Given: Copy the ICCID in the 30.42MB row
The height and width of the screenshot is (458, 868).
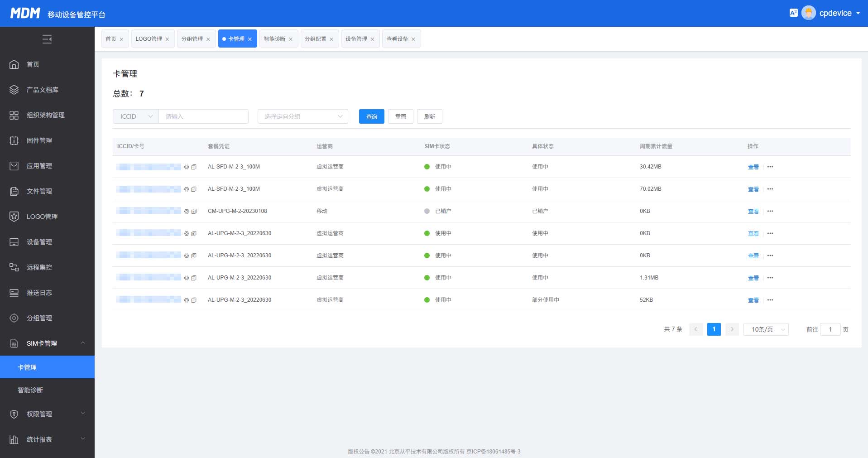Looking at the screenshot, I should click(194, 167).
